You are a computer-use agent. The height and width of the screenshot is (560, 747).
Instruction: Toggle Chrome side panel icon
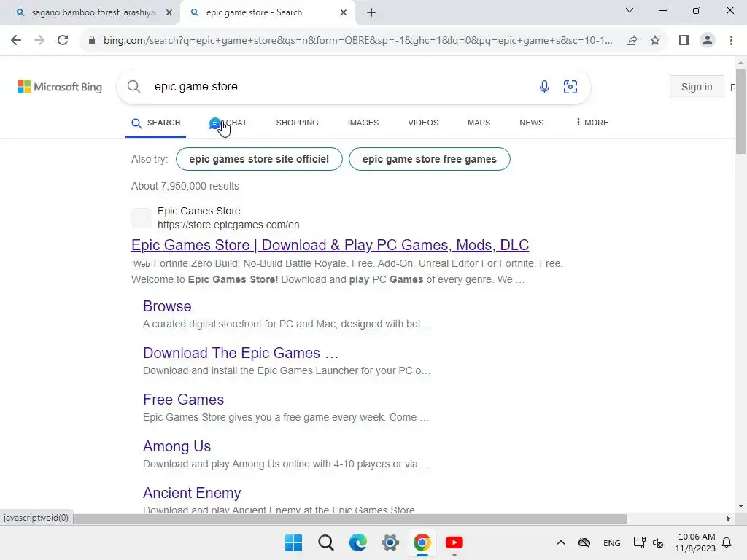pos(684,41)
